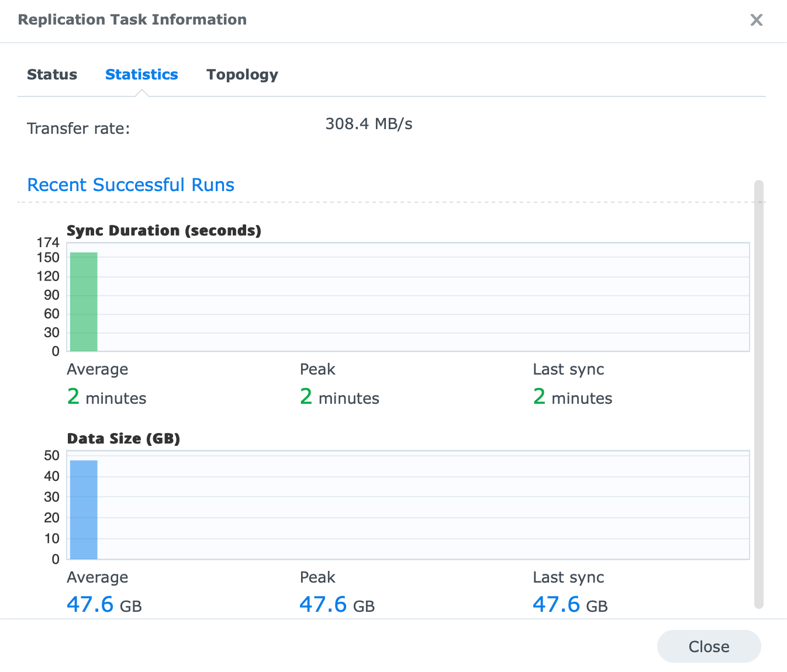Viewport: 787px width, 672px height.
Task: Click the 50 axis label on Data Size chart
Action: click(x=51, y=455)
